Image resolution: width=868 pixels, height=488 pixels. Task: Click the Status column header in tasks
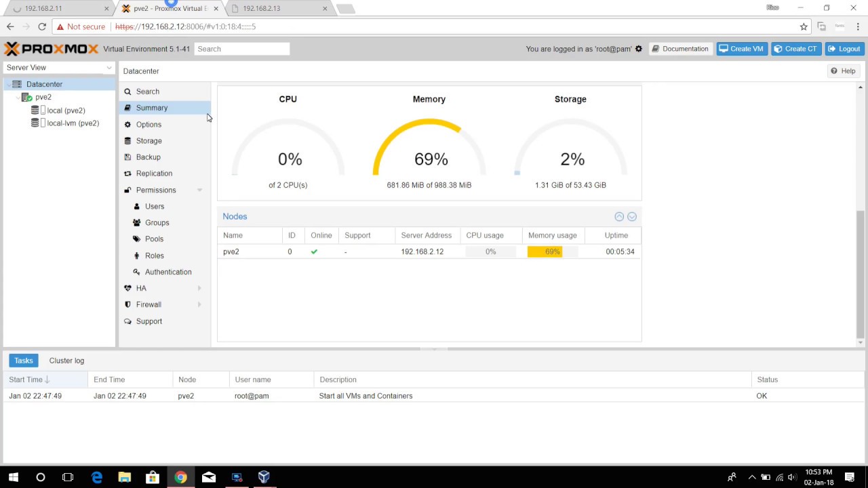(x=808, y=380)
